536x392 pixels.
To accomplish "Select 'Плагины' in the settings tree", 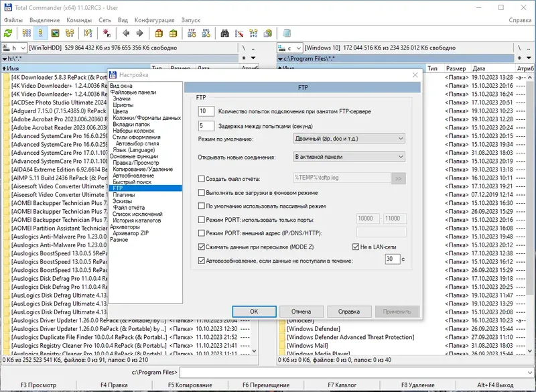I will click(124, 195).
